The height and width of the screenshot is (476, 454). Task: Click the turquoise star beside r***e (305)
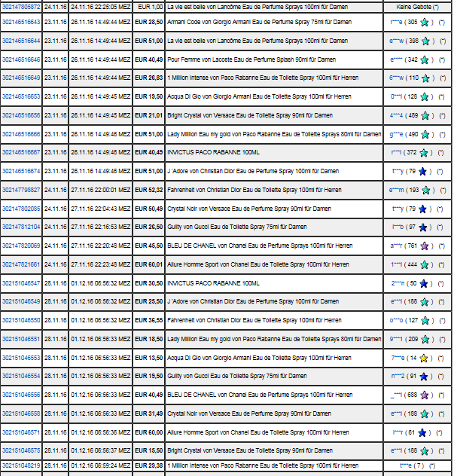tap(425, 22)
